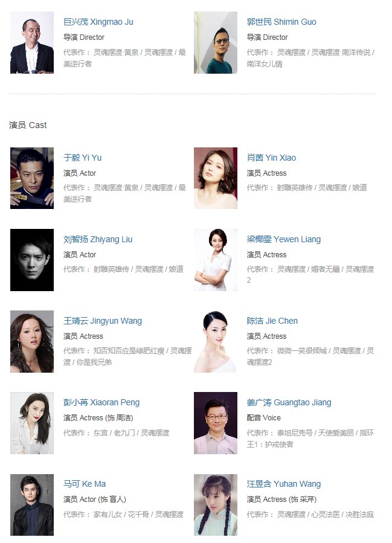Open director Shimin Guo's name link

point(281,22)
